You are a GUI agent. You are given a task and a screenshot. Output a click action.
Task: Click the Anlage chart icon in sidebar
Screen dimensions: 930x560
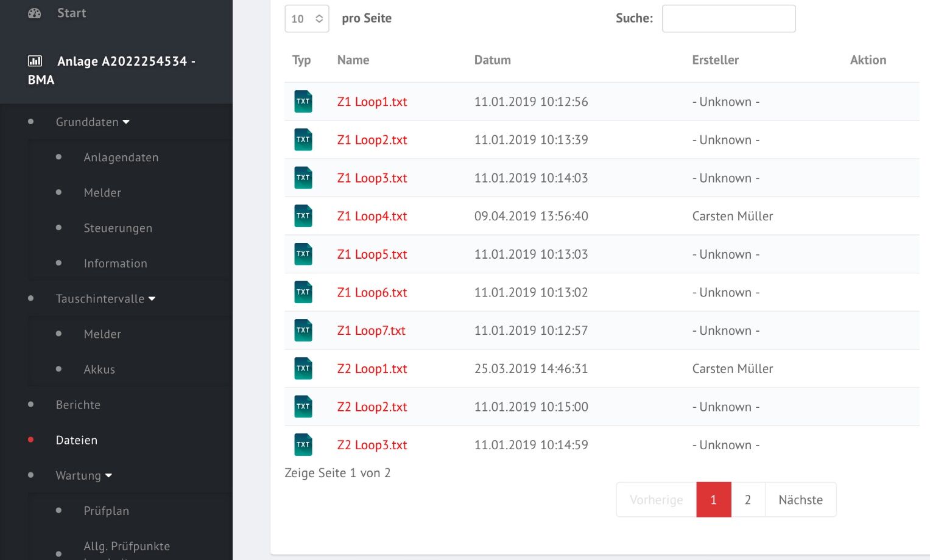[x=35, y=61]
